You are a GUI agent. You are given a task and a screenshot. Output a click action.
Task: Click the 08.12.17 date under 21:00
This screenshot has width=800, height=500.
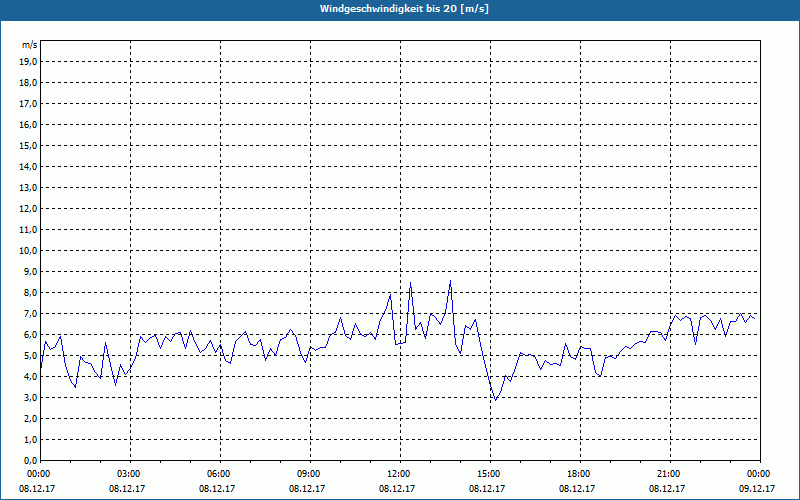(667, 488)
